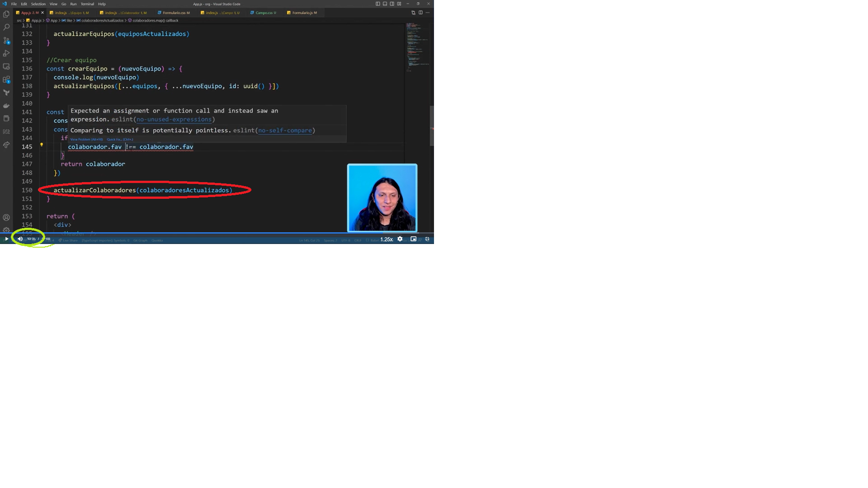Screen dimensions: 868x488
Task: Toggle primary side bar layout icon
Action: tap(378, 4)
